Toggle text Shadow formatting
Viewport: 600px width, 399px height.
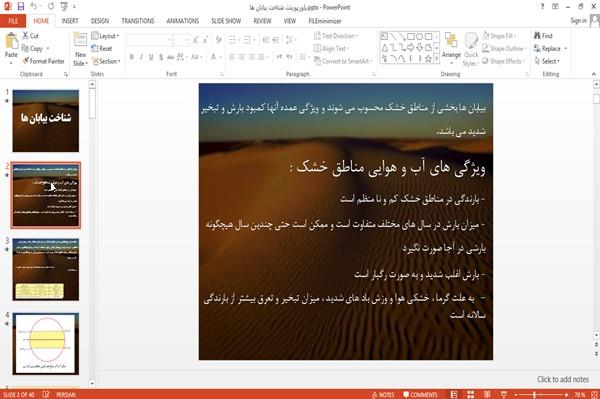coord(161,57)
